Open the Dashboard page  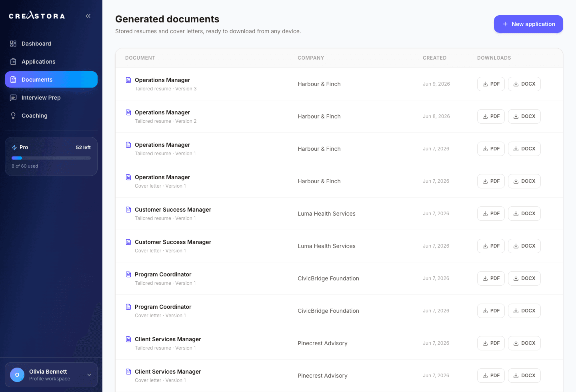(x=51, y=44)
